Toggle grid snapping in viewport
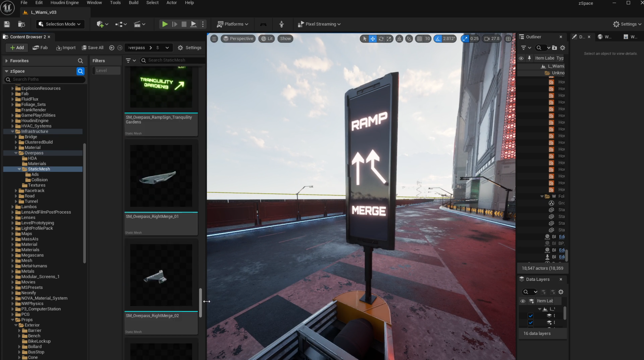This screenshot has height=360, width=644. coord(419,39)
